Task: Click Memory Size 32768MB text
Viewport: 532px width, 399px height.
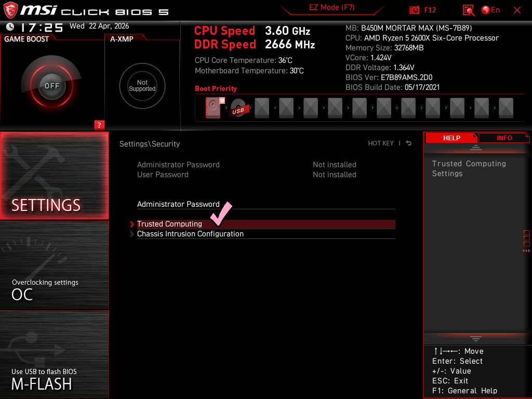Action: click(384, 48)
